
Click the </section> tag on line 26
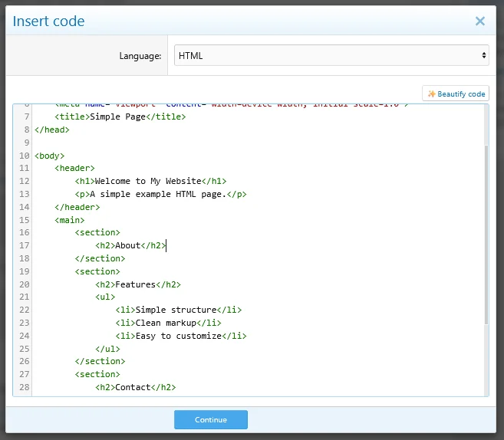click(x=100, y=362)
